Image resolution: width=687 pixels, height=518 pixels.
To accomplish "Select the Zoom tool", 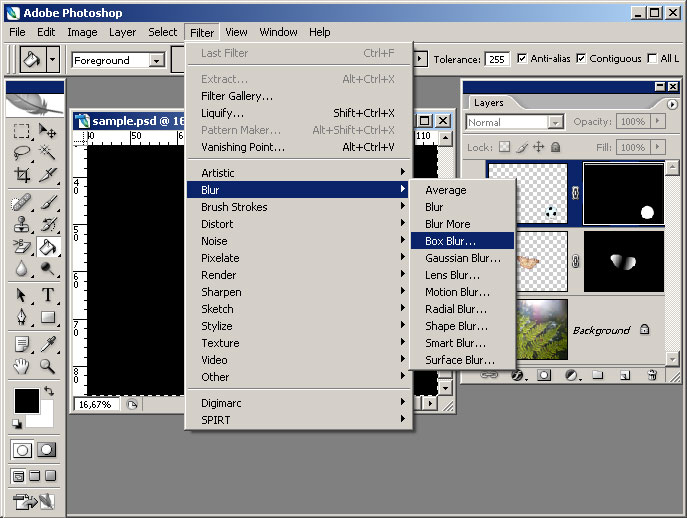I will [x=47, y=366].
